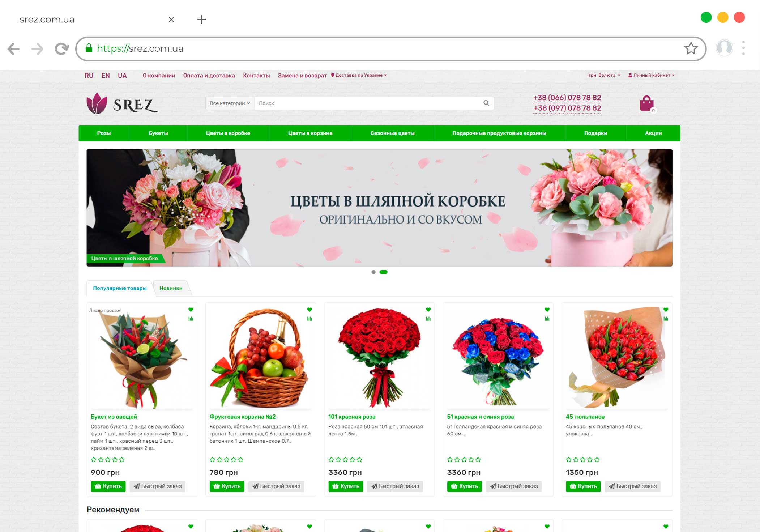Image resolution: width=760 pixels, height=532 pixels.
Task: Open Все категории search filter
Action: point(230,103)
